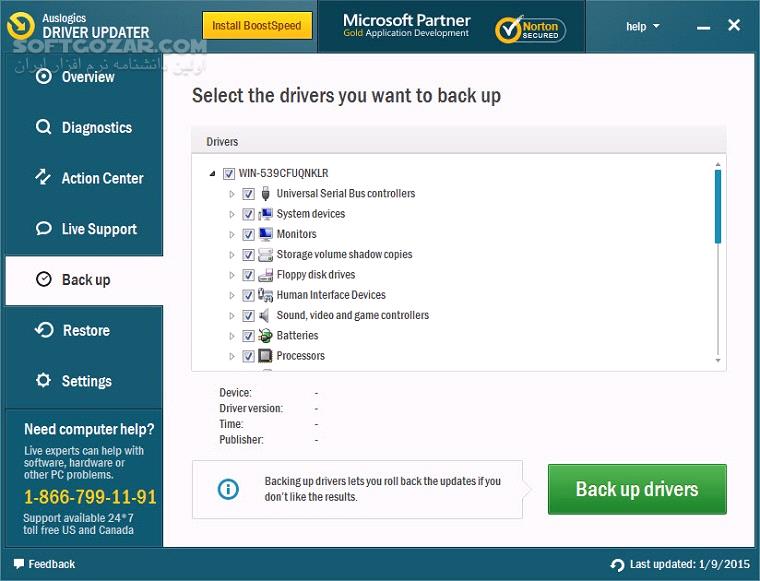The image size is (760, 581).
Task: Click the support phone number 1-866-799-11-91
Action: point(90,497)
